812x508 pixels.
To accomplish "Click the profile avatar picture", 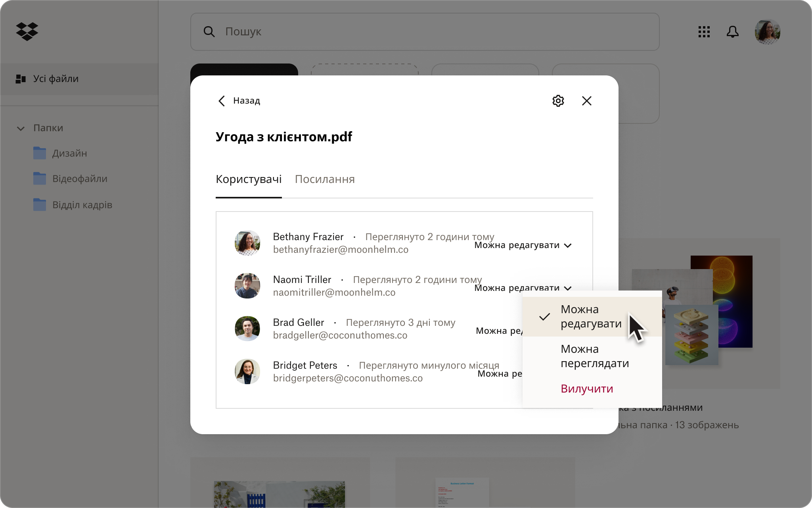I will [x=767, y=32].
